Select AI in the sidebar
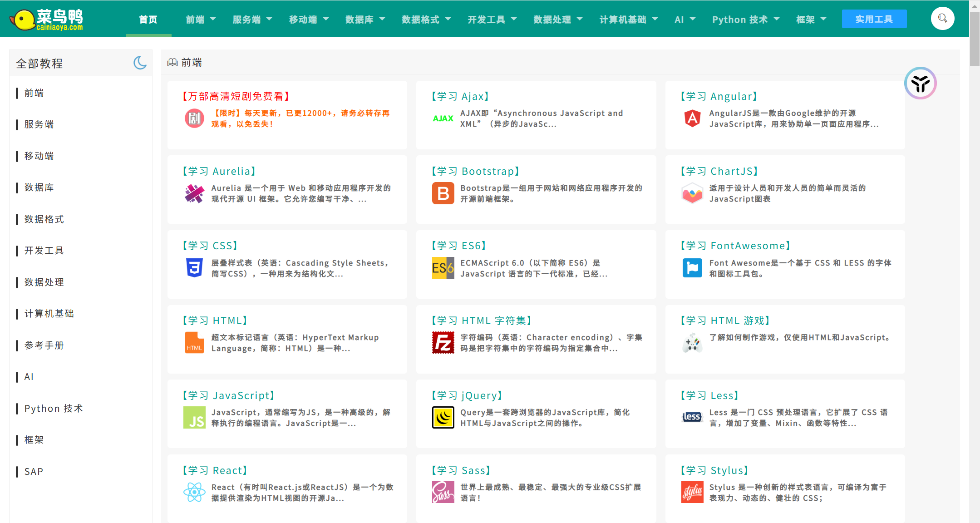 29,377
